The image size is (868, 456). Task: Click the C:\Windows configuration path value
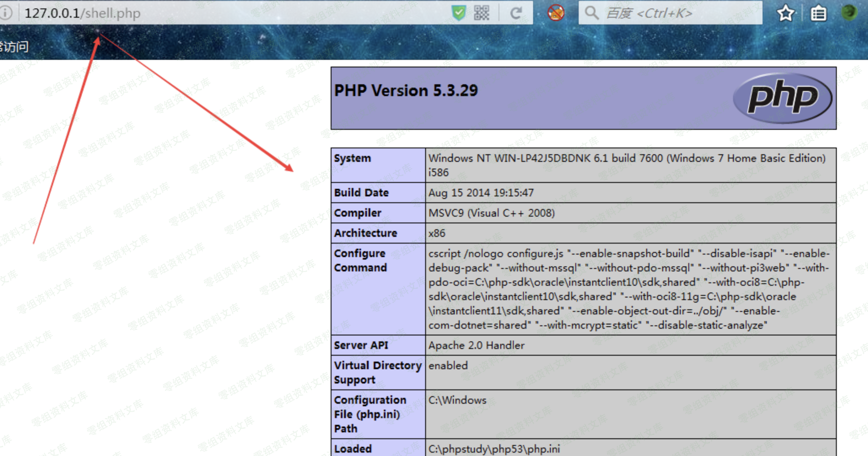pos(457,400)
